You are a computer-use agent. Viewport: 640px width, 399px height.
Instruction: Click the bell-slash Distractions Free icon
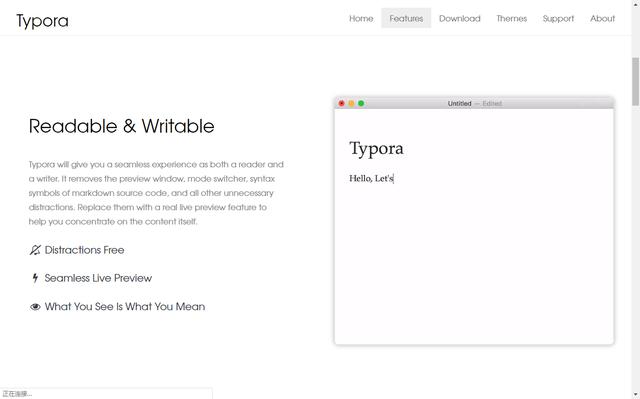(35, 250)
